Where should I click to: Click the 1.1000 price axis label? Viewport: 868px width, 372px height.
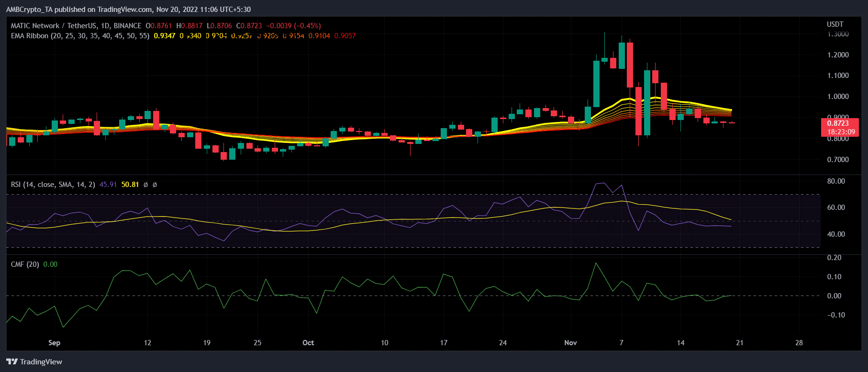pyautogui.click(x=838, y=76)
